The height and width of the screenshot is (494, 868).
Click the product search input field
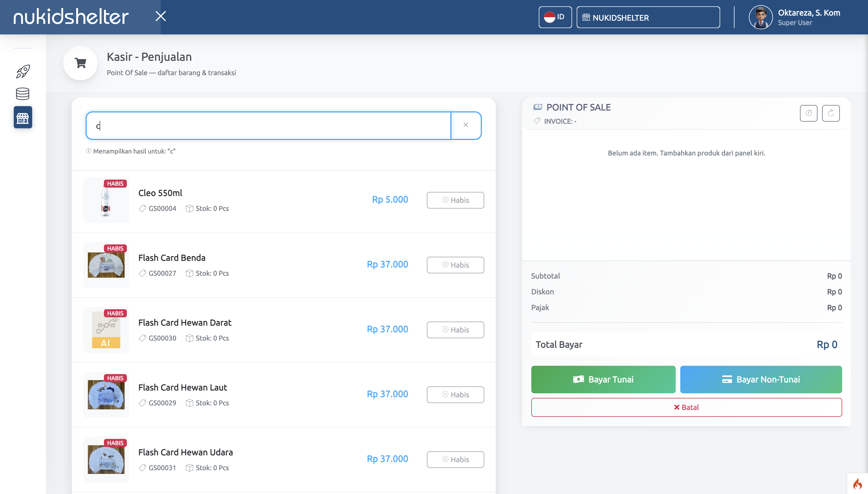[268, 126]
